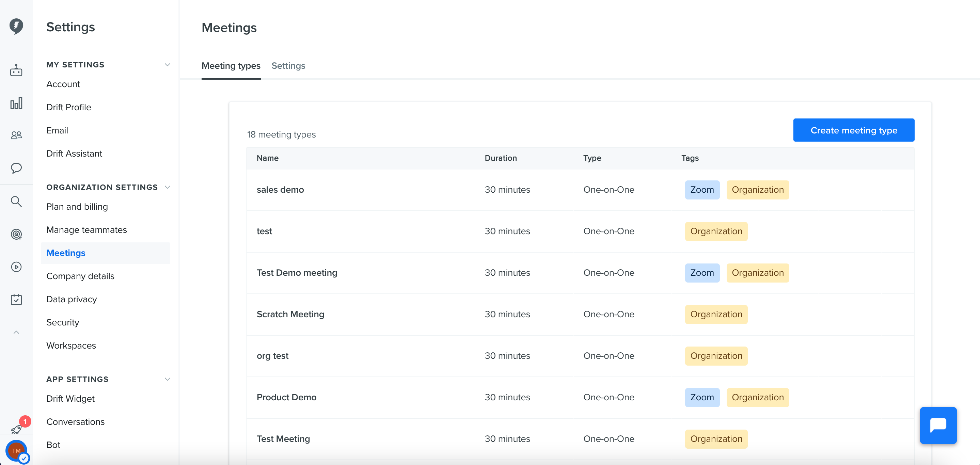Open Conversations app settings
The width and height of the screenshot is (980, 465).
[75, 422]
